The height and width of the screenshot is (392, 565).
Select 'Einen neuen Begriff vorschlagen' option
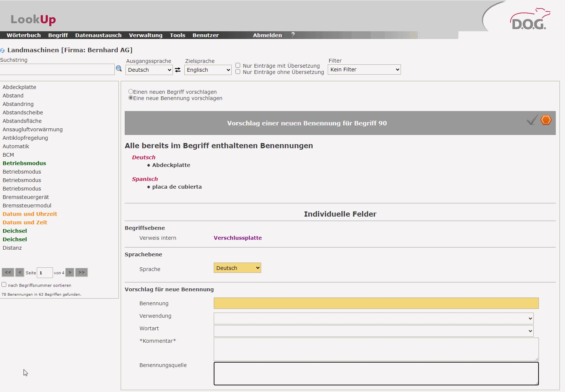(x=131, y=92)
